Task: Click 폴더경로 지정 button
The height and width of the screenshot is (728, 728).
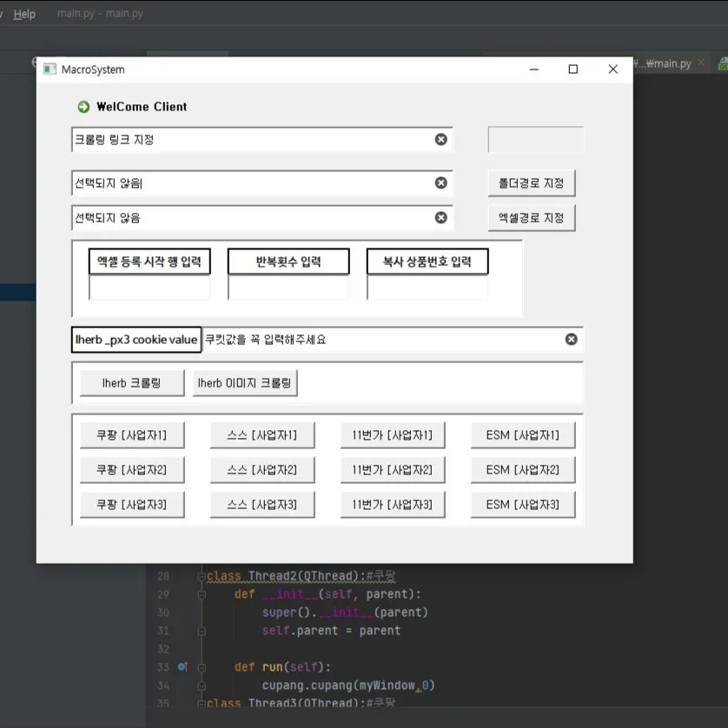Action: coord(531,183)
